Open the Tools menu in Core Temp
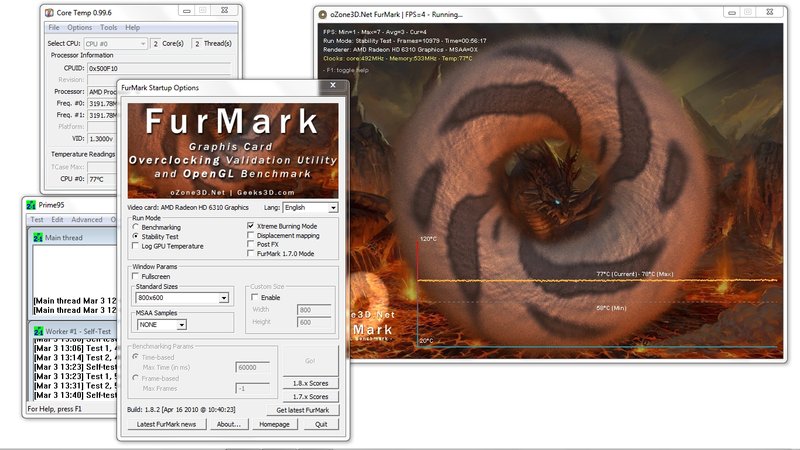This screenshot has height=450, width=800. pos(108,28)
